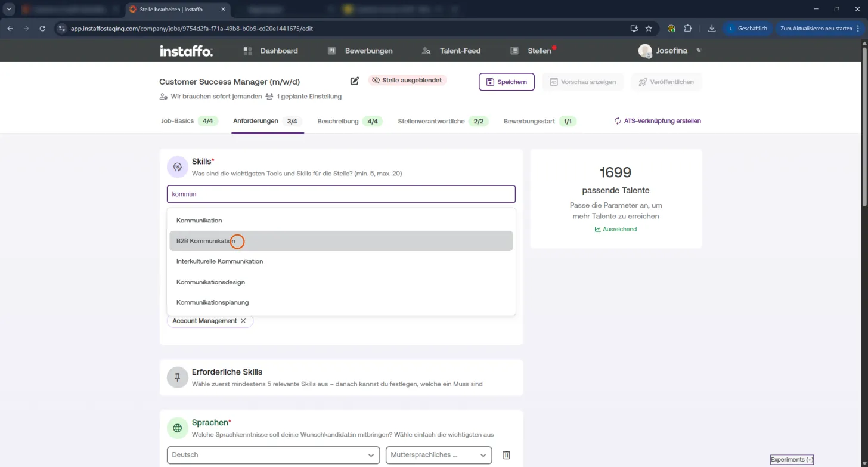Click the Speichern button
Viewport: 868px width, 467px height.
pos(507,82)
